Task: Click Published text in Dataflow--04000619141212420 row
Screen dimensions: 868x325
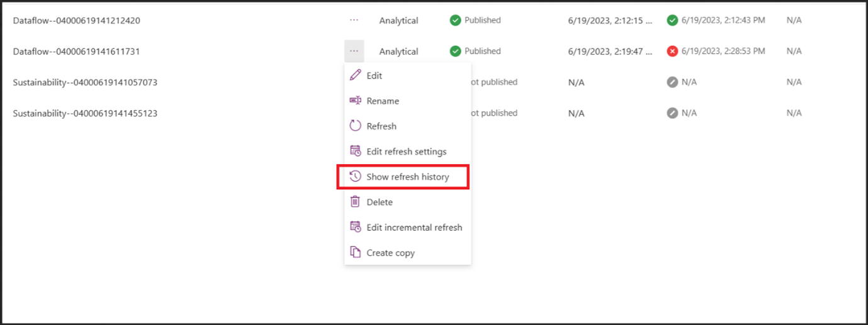Action: [x=483, y=20]
